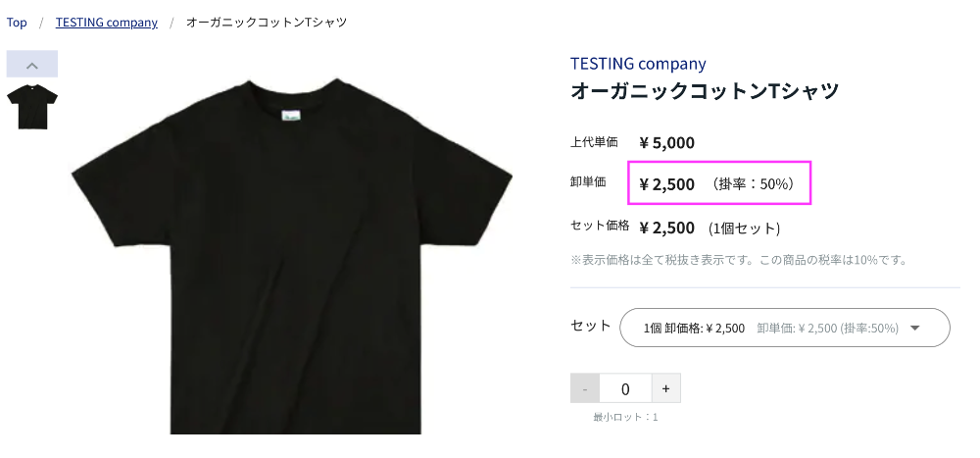Click the neck tag on the T-shirt collar
This screenshot has width=980, height=458.
[291, 117]
